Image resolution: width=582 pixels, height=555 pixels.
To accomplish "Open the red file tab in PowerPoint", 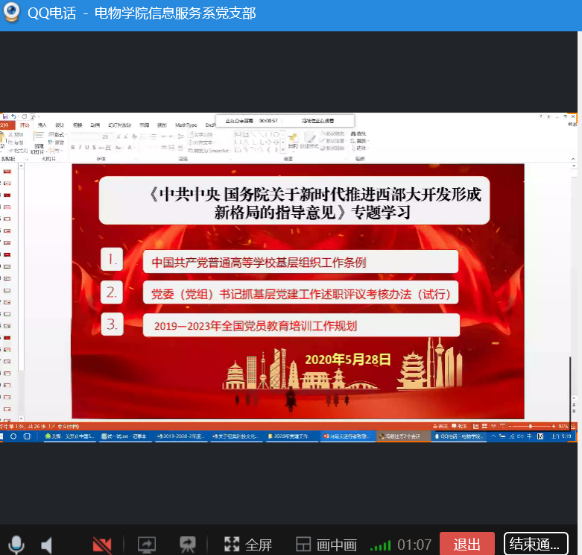I will (5, 125).
